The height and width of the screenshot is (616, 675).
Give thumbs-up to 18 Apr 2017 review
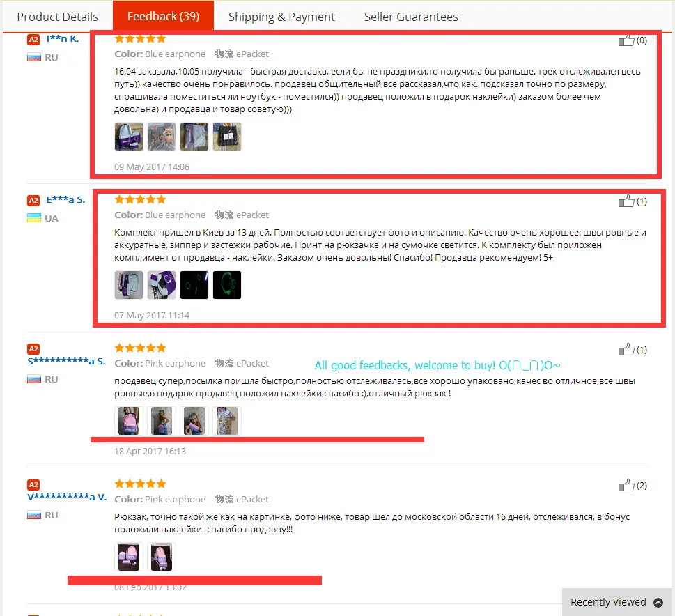point(626,349)
